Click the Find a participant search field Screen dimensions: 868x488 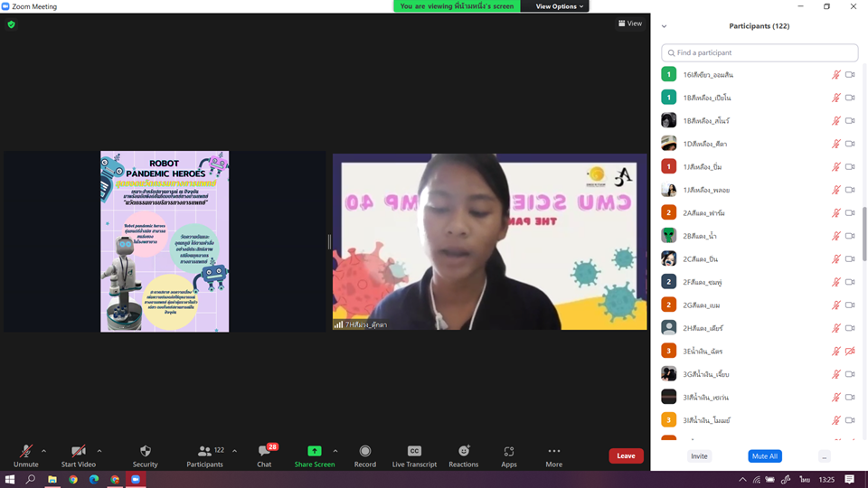point(759,53)
